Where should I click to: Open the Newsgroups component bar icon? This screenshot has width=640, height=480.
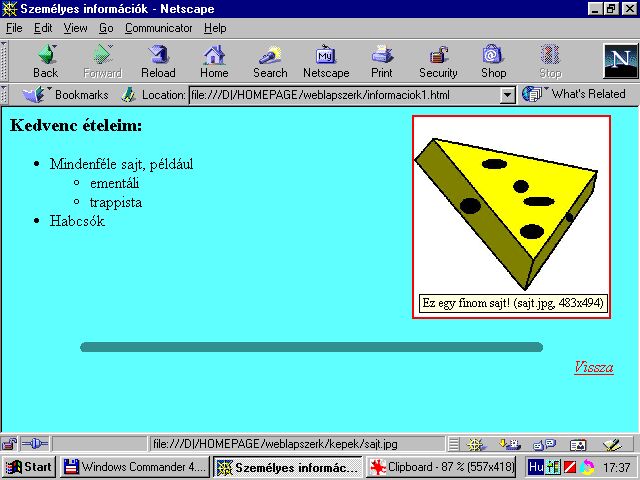click(544, 444)
